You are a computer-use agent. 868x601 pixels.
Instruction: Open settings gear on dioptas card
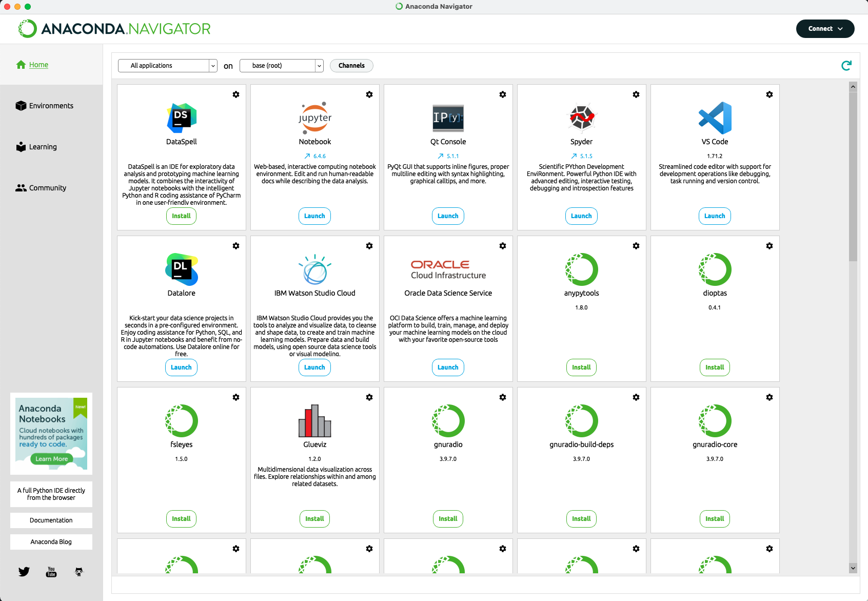click(770, 246)
